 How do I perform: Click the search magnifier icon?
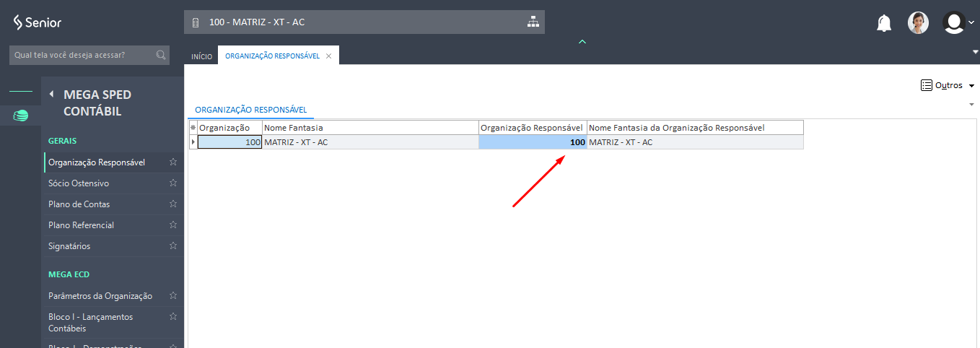click(161, 55)
